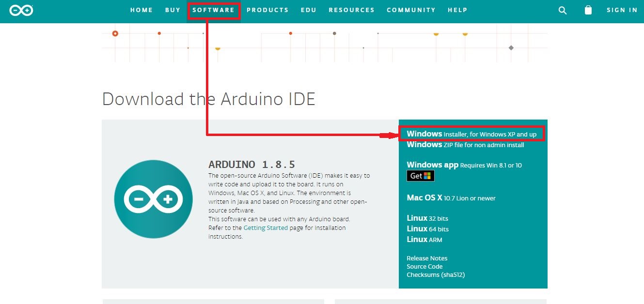Click the SIGN IN link
The height and width of the screenshot is (304, 644).
[x=622, y=10]
